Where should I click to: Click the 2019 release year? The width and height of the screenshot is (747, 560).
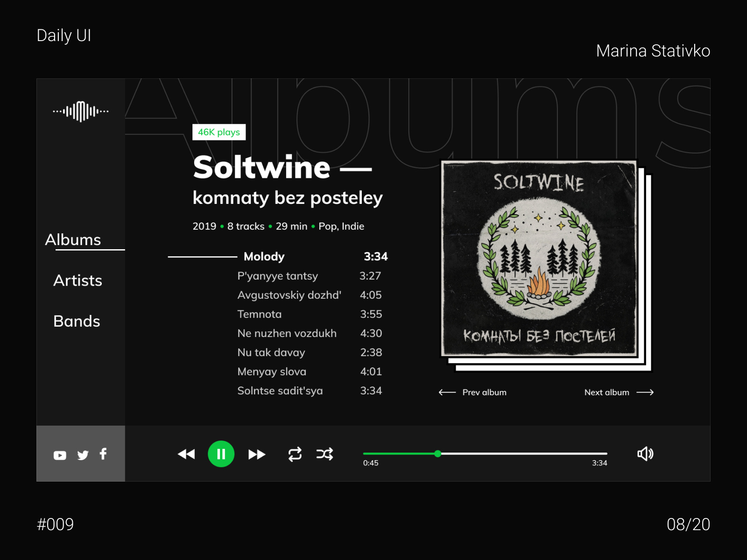(x=204, y=226)
